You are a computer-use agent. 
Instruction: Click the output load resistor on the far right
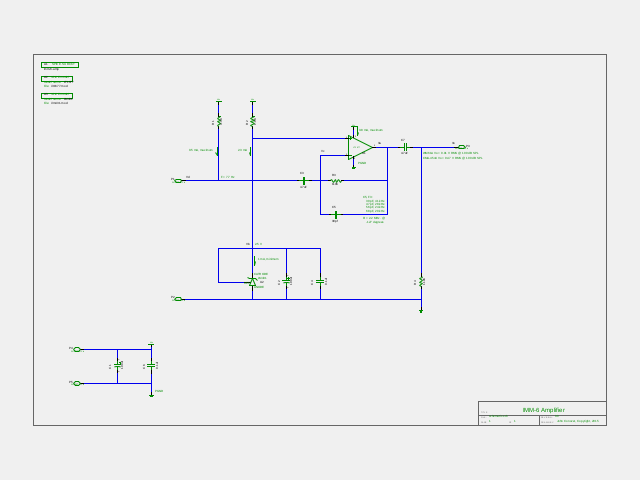tap(421, 282)
